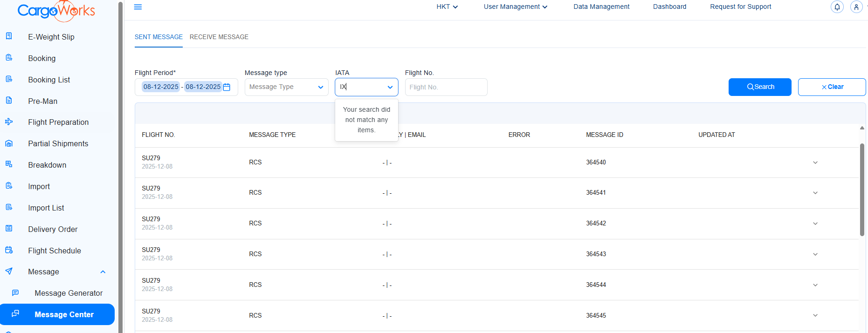868x333 pixels.
Task: Expand row for message ID 364543
Action: 815,254
